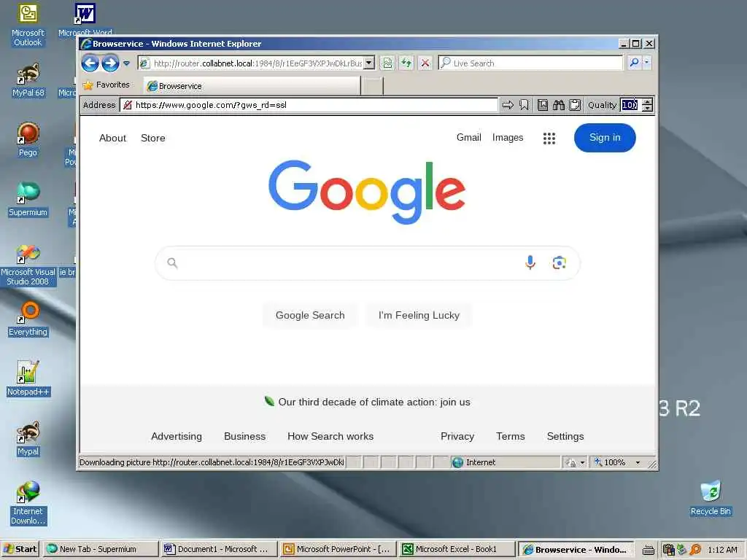Open the Images link
This screenshot has width=747, height=560.
coord(508,138)
